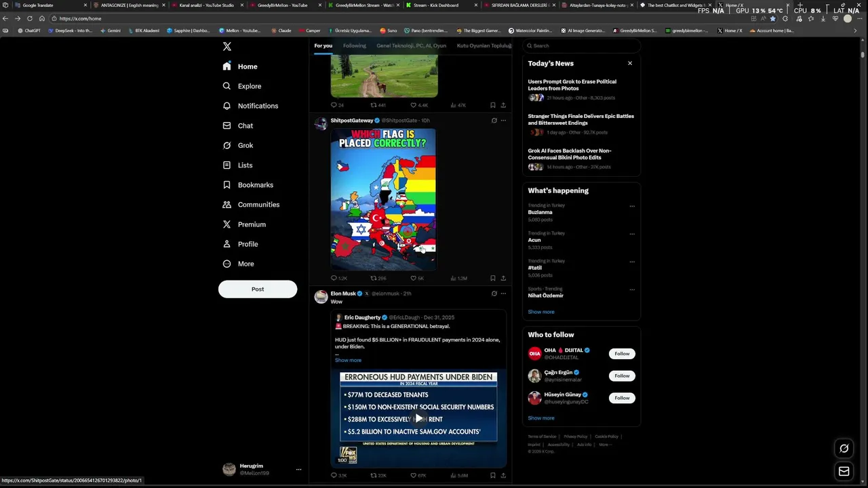Open Communities in the sidebar

[x=251, y=204]
